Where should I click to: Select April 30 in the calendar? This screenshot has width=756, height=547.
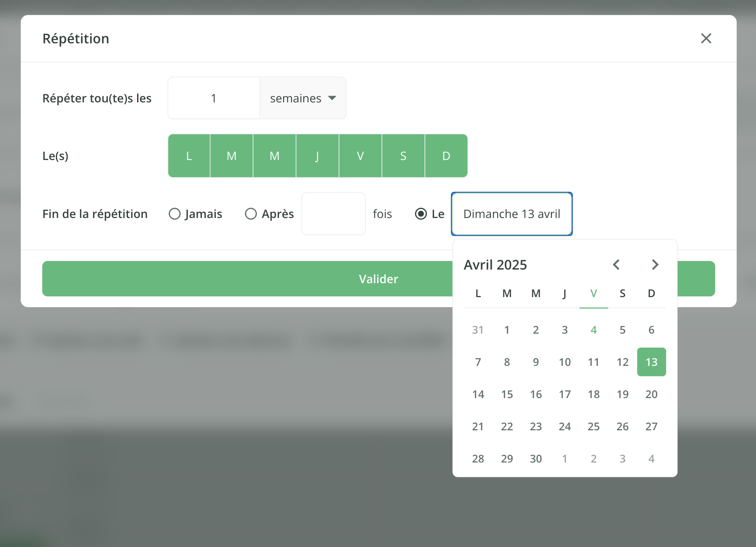point(535,458)
